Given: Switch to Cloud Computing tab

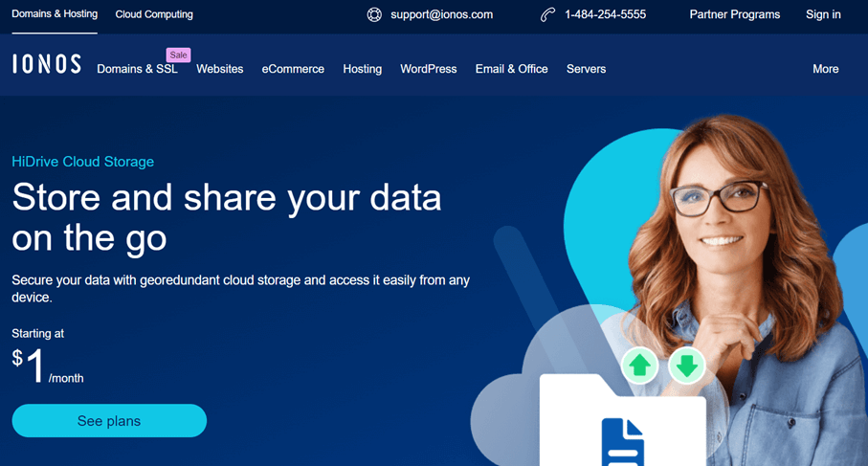Looking at the screenshot, I should pos(154,14).
